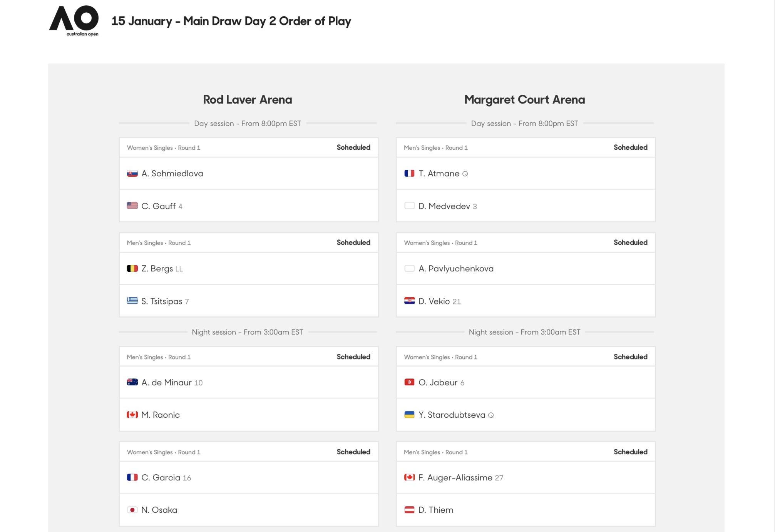Click France flag beside T. Atmane
The image size is (775, 532).
pyautogui.click(x=409, y=174)
